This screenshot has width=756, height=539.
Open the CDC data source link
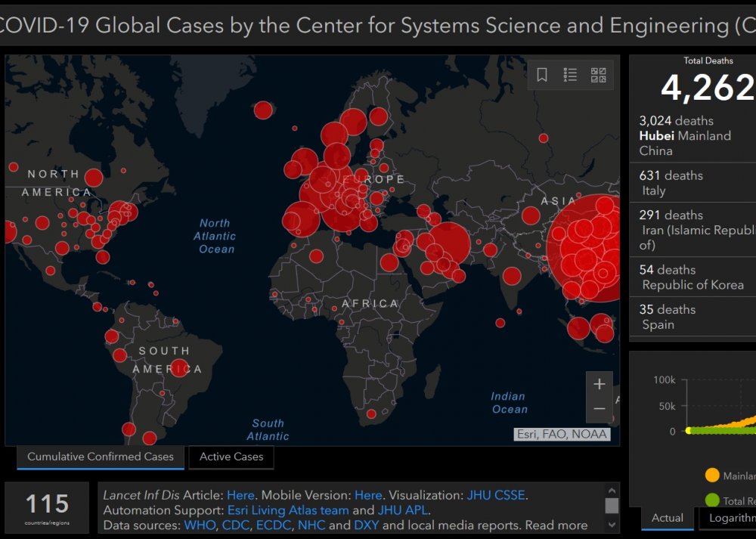pyautogui.click(x=236, y=525)
